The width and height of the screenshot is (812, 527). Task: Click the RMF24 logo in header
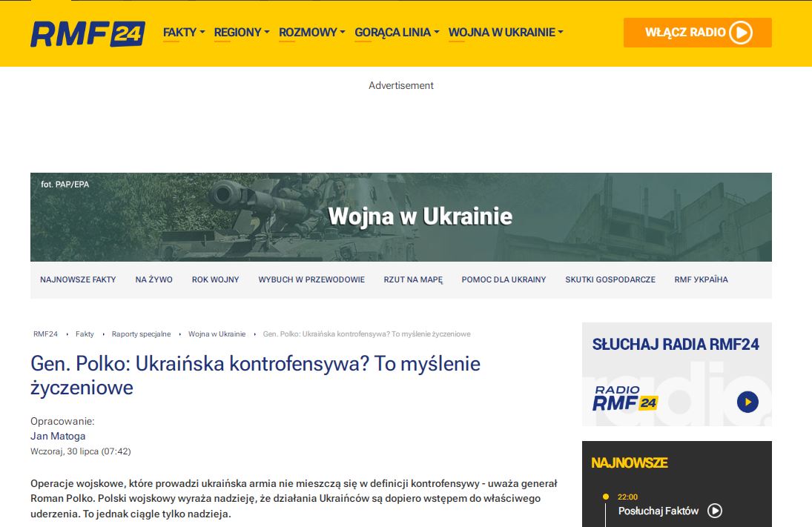coord(88,33)
